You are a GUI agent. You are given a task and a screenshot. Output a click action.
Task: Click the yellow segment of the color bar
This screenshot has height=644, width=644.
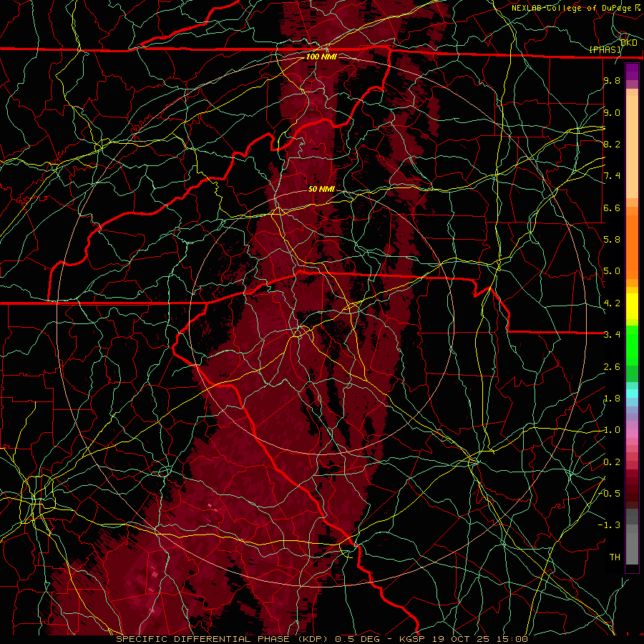coord(632,306)
